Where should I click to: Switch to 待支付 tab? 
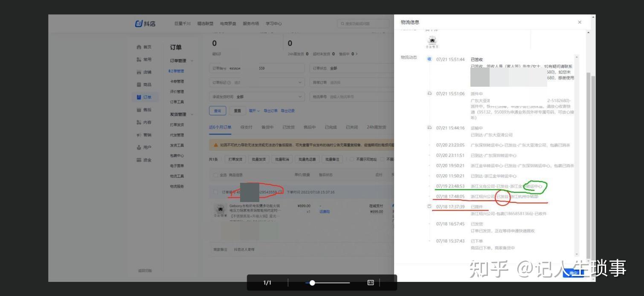tap(247, 127)
